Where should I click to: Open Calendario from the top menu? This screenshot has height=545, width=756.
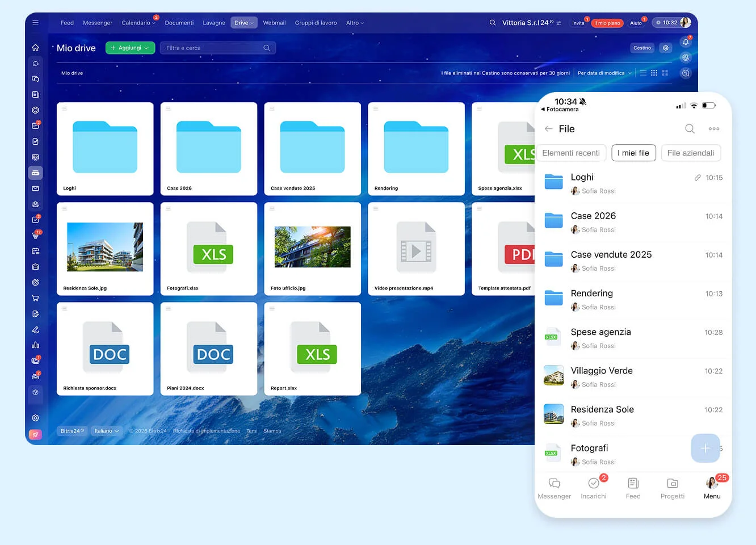(x=137, y=23)
